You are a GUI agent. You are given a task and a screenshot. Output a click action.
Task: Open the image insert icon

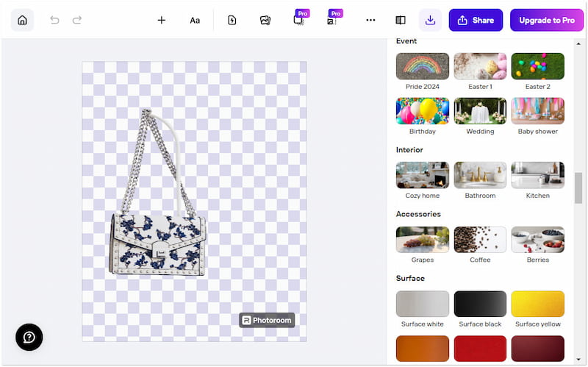click(x=265, y=20)
